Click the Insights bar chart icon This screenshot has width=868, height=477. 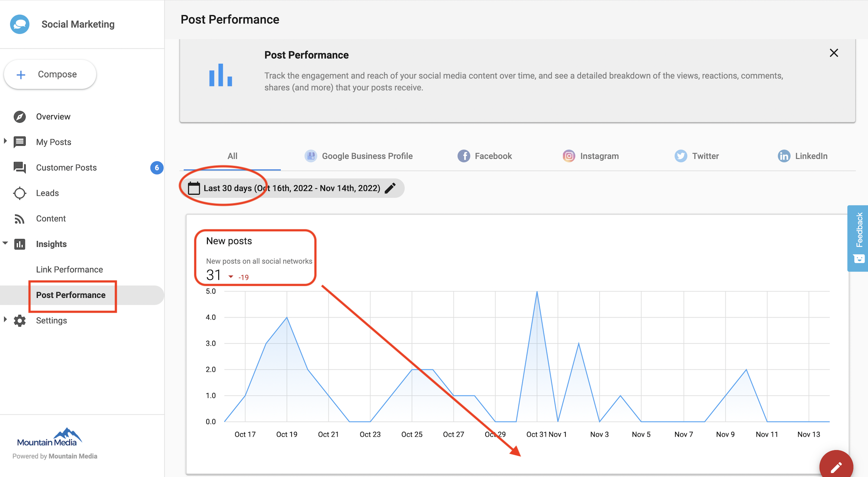(x=20, y=244)
